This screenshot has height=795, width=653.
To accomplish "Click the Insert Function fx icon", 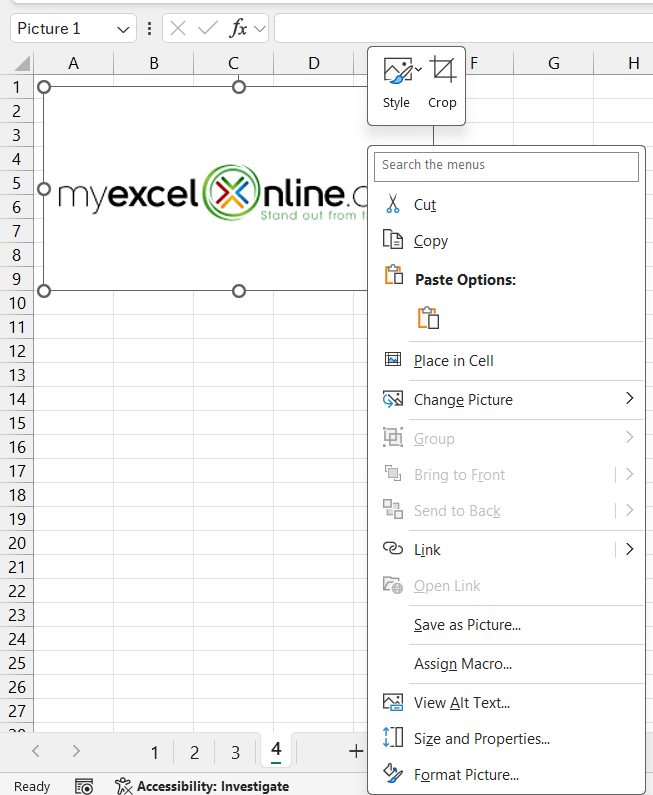I will click(238, 28).
